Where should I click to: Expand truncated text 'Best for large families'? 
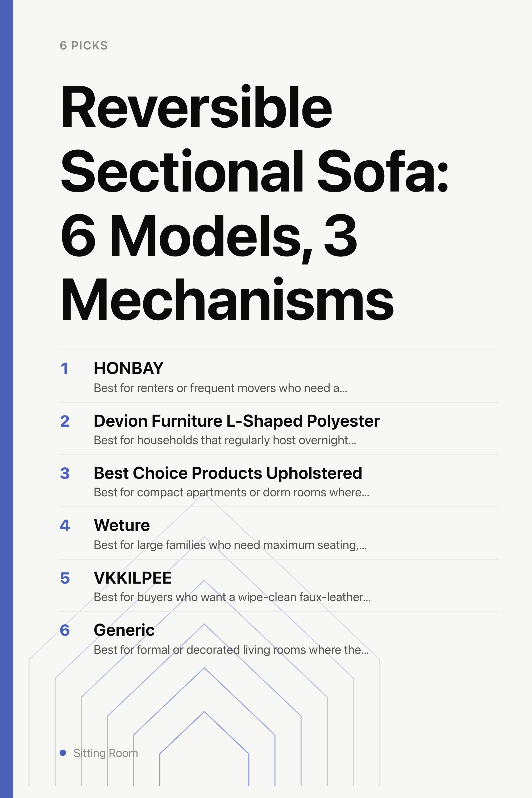(x=230, y=545)
